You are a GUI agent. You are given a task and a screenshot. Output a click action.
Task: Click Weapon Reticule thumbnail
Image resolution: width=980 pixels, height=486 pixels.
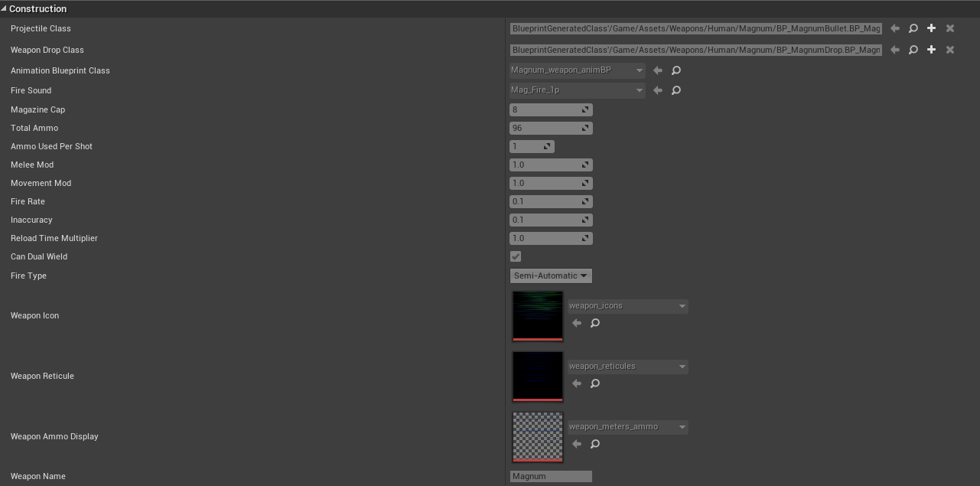tap(538, 377)
